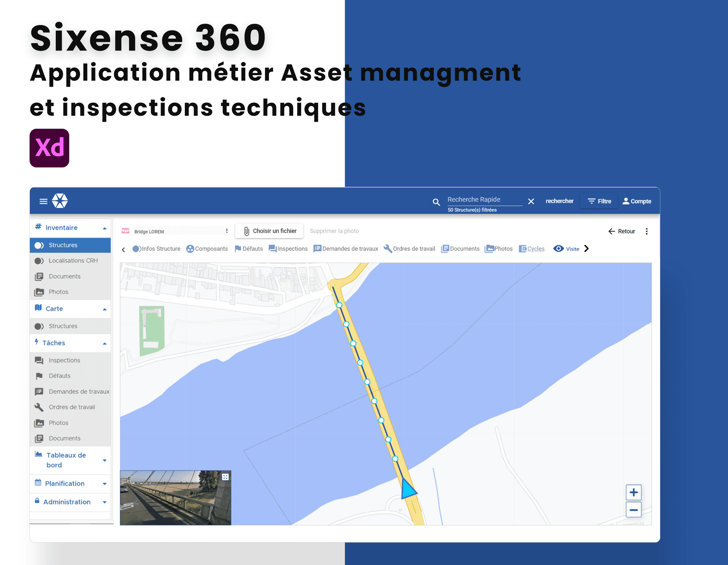The height and width of the screenshot is (565, 728).
Task: Collapse the Inventaire section
Action: click(x=70, y=228)
